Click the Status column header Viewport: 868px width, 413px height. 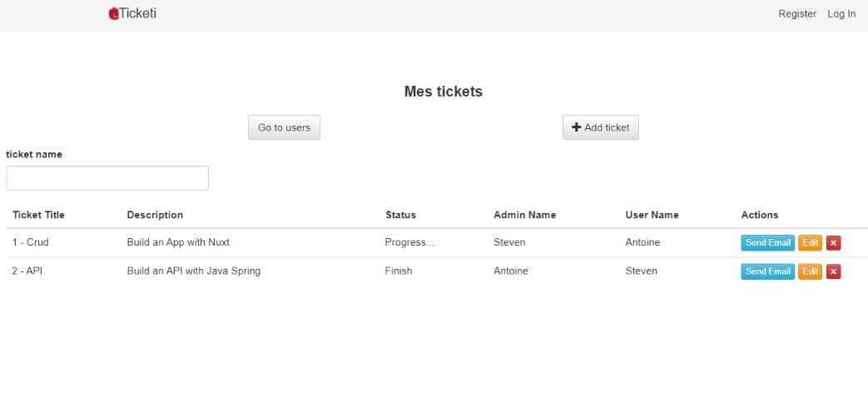pyautogui.click(x=400, y=215)
